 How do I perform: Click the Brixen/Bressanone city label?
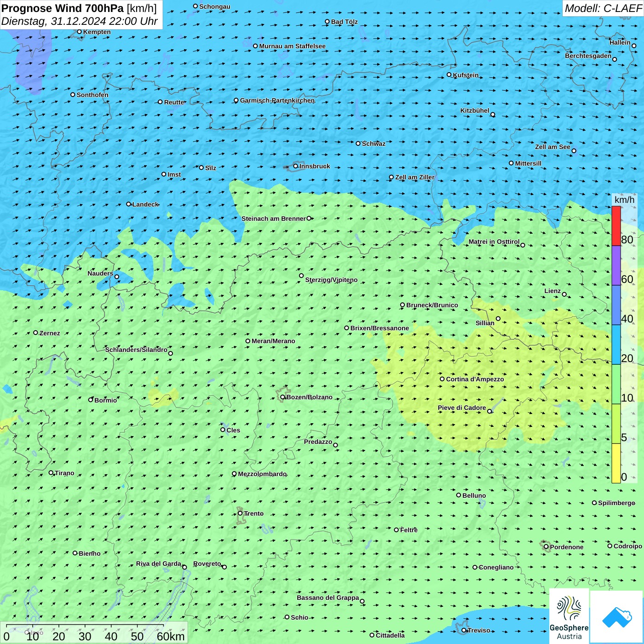379,328
